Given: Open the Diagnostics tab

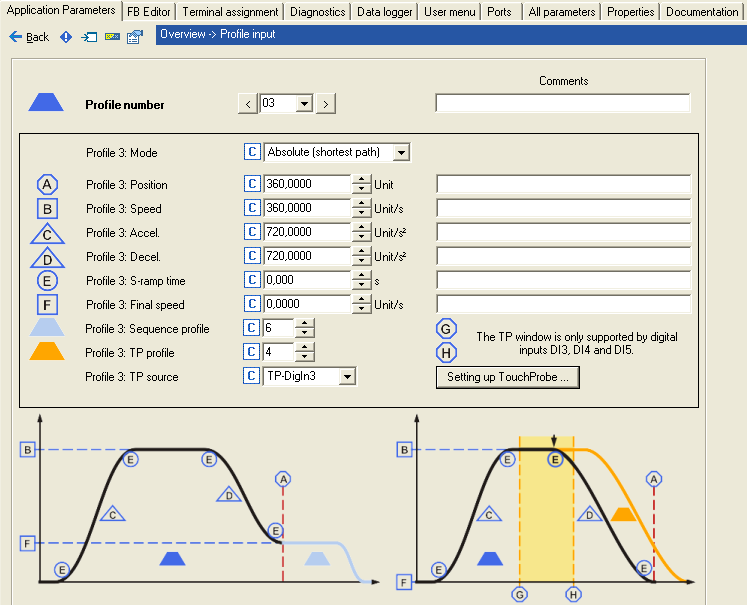Looking at the screenshot, I should click(319, 12).
